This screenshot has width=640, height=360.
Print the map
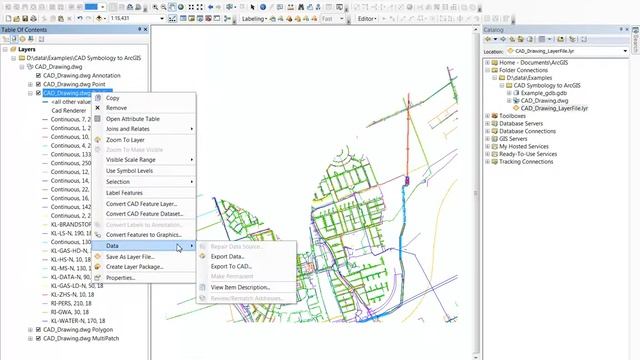coord(33,19)
